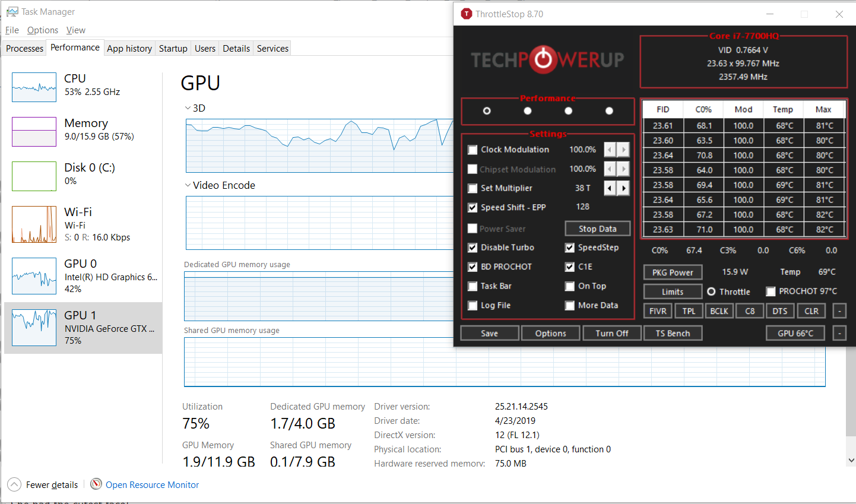Switch to the Services tab
856x504 pixels.
(272, 49)
